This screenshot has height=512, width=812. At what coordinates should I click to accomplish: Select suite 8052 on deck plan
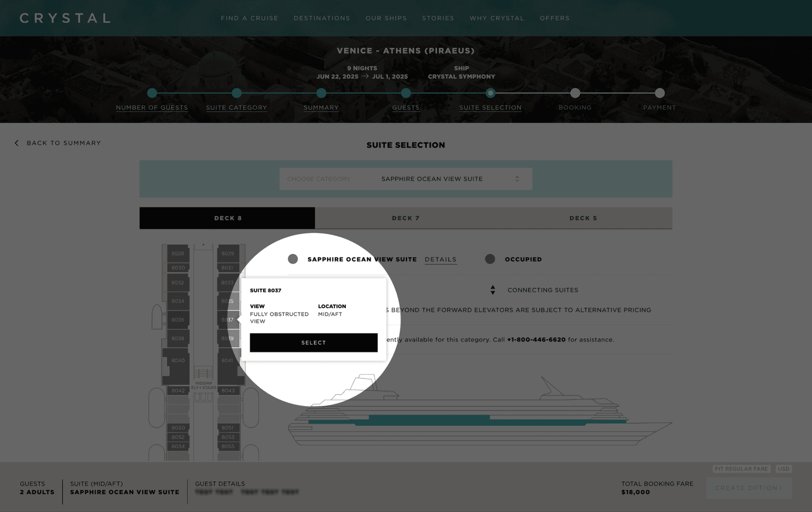(178, 437)
